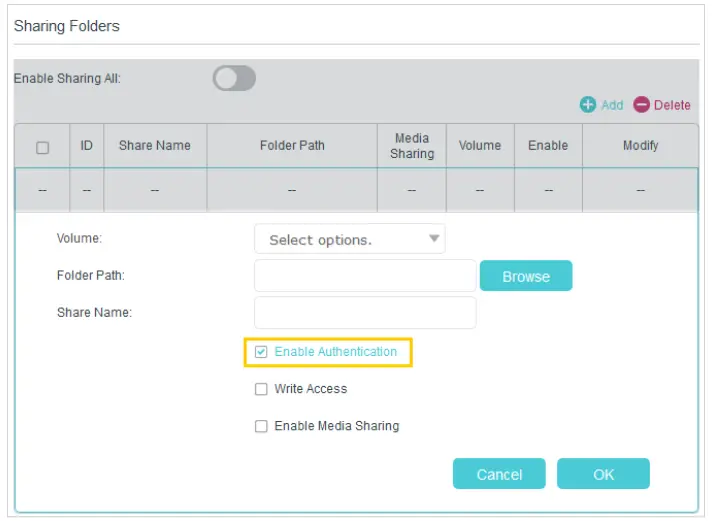Image resolution: width=714 pixels, height=521 pixels.
Task: Click the red minus Delete icon
Action: click(x=641, y=105)
